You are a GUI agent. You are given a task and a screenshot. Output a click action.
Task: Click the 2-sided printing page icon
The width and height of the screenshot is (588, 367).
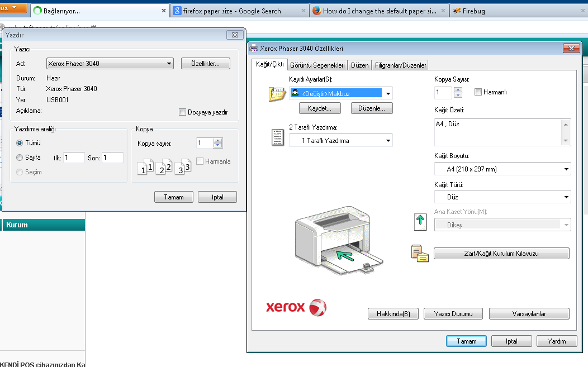277,137
